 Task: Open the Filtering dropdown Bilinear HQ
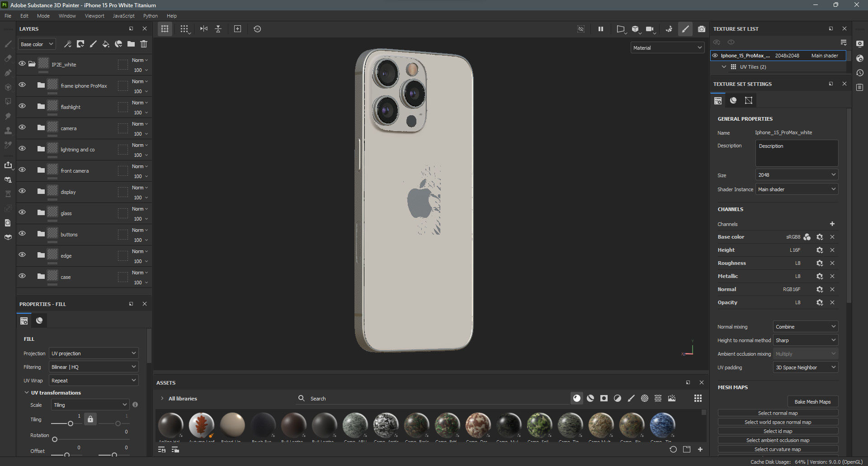click(x=93, y=367)
